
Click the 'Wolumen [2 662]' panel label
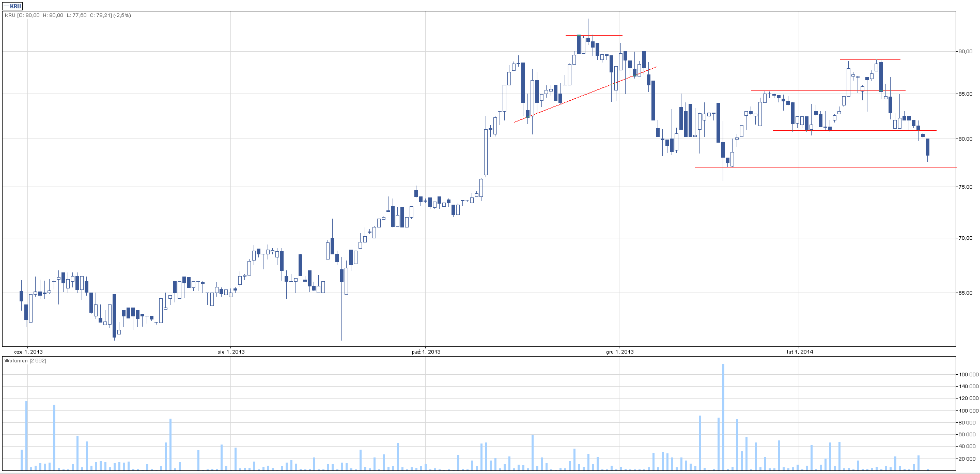point(25,361)
